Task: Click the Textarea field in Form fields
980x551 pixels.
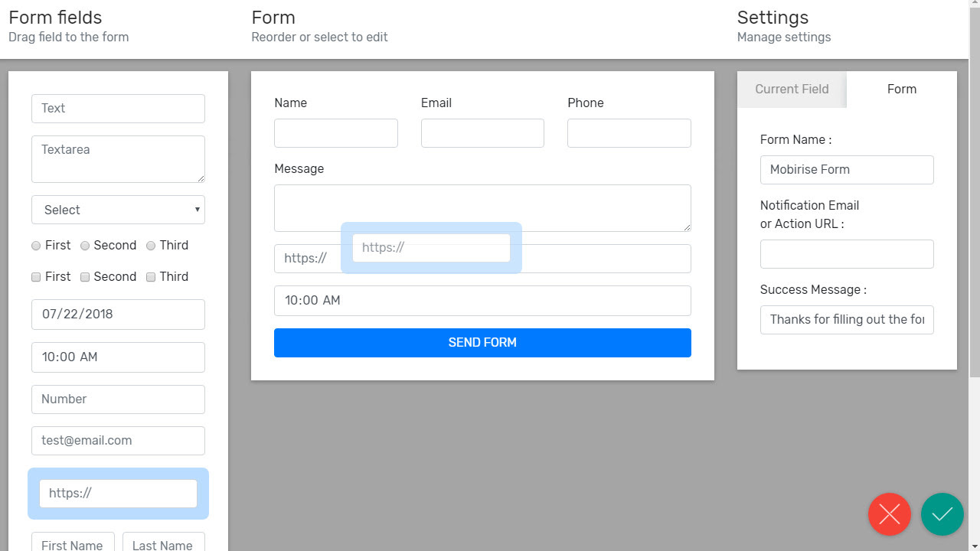Action: coord(118,159)
